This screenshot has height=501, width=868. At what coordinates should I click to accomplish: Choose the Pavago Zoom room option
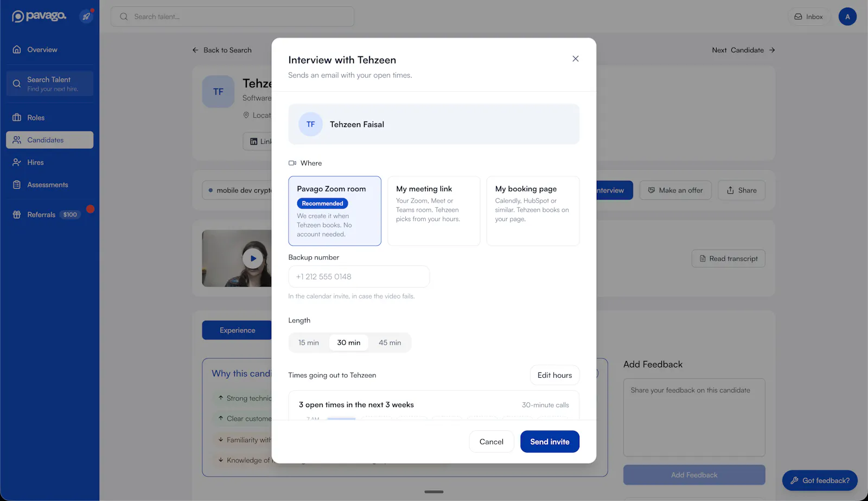point(335,211)
